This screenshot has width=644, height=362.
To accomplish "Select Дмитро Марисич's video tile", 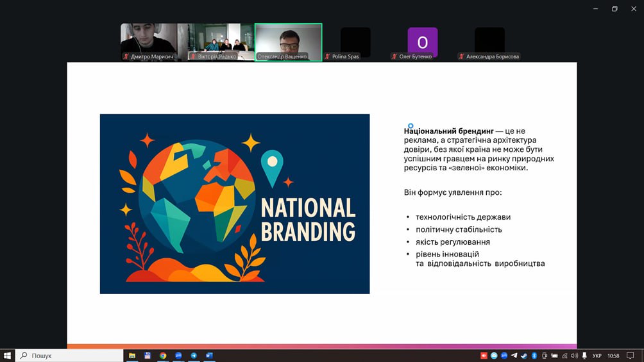I will tap(149, 42).
